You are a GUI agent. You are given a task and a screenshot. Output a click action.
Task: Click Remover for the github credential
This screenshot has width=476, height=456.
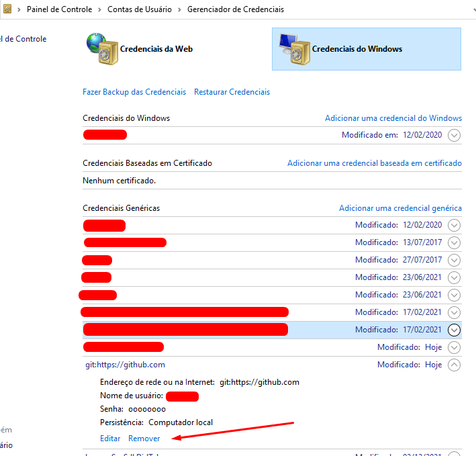144,439
